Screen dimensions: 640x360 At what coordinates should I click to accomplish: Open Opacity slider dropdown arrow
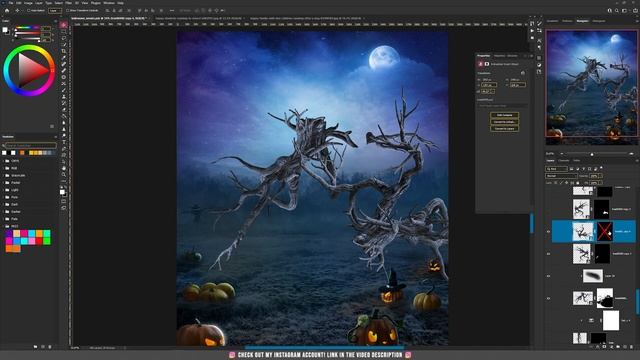pos(601,176)
